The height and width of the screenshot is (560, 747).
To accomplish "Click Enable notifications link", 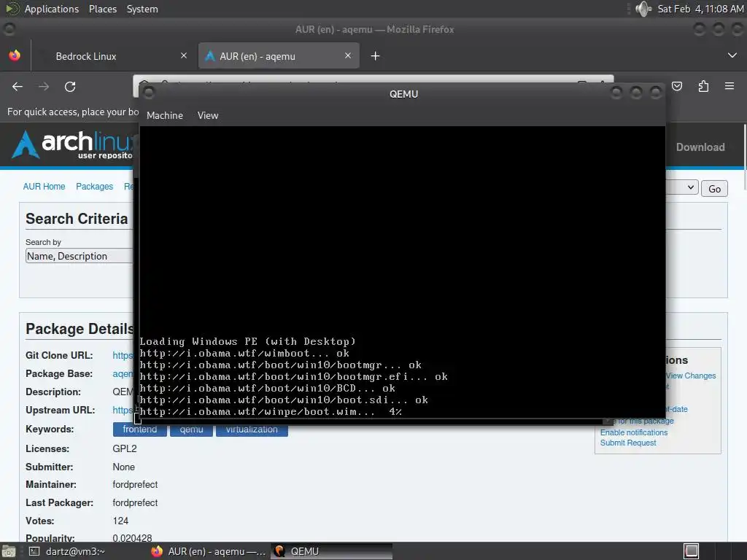I will click(x=634, y=432).
